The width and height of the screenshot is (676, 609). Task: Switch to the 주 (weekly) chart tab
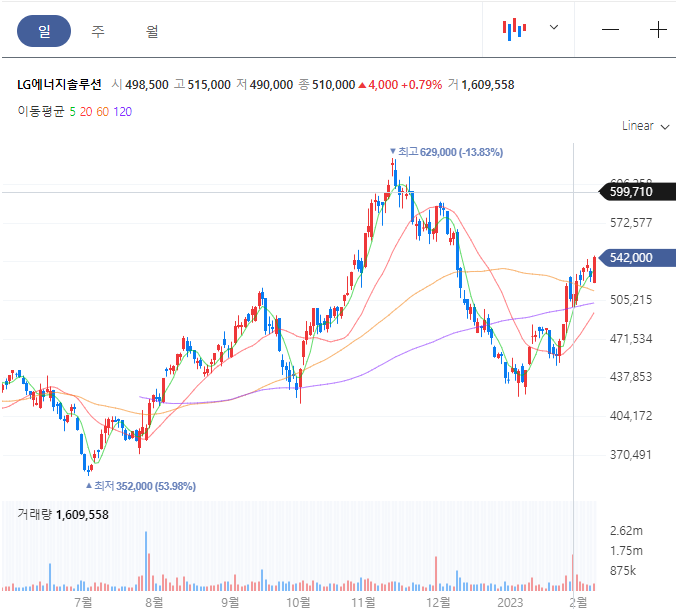point(98,31)
